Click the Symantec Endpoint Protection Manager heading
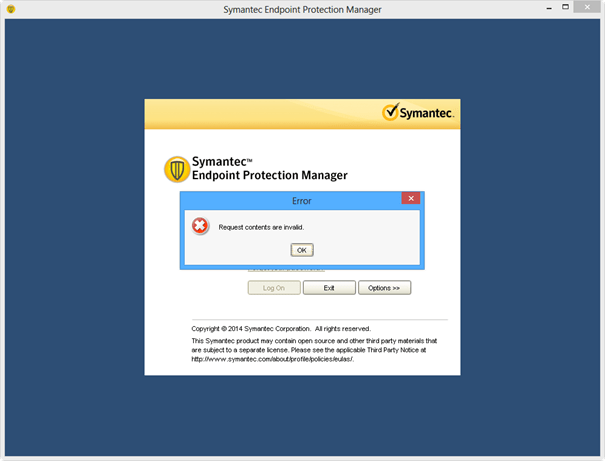The height and width of the screenshot is (461, 605). click(x=269, y=168)
